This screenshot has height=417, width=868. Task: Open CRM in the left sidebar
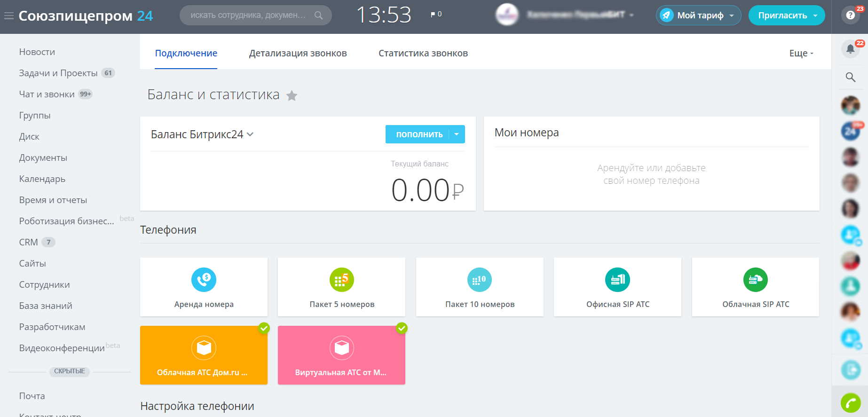click(28, 242)
